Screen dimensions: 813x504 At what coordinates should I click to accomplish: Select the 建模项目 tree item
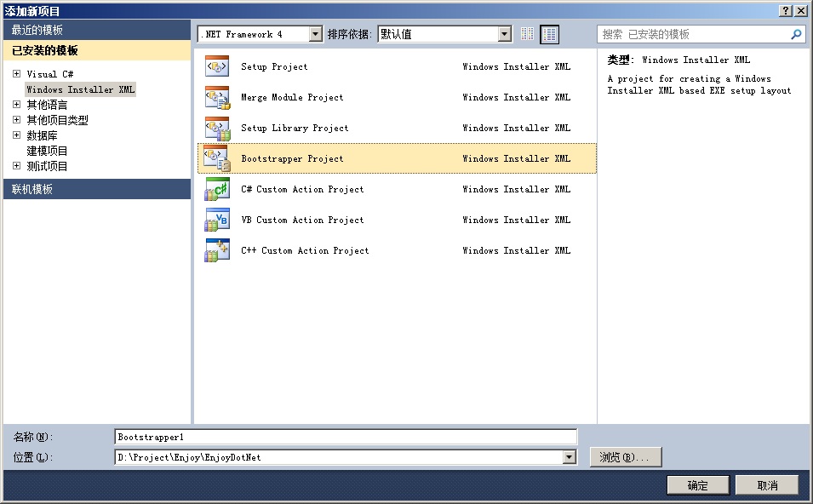pos(47,151)
